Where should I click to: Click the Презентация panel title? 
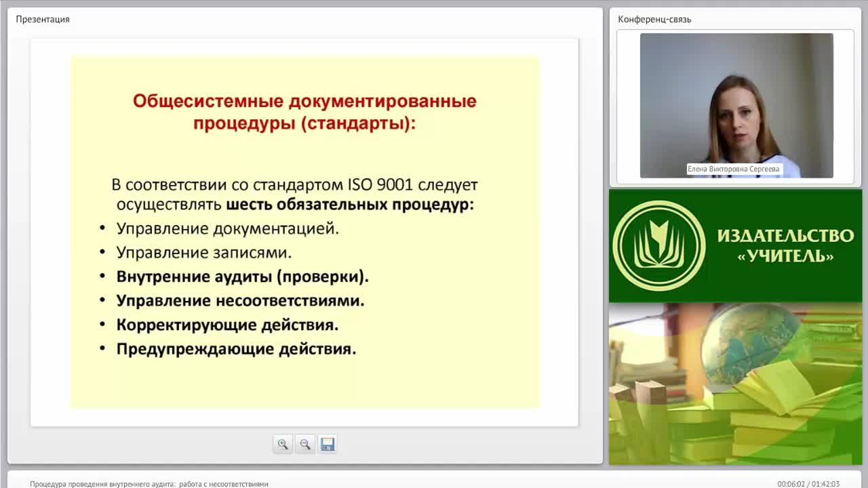point(43,19)
